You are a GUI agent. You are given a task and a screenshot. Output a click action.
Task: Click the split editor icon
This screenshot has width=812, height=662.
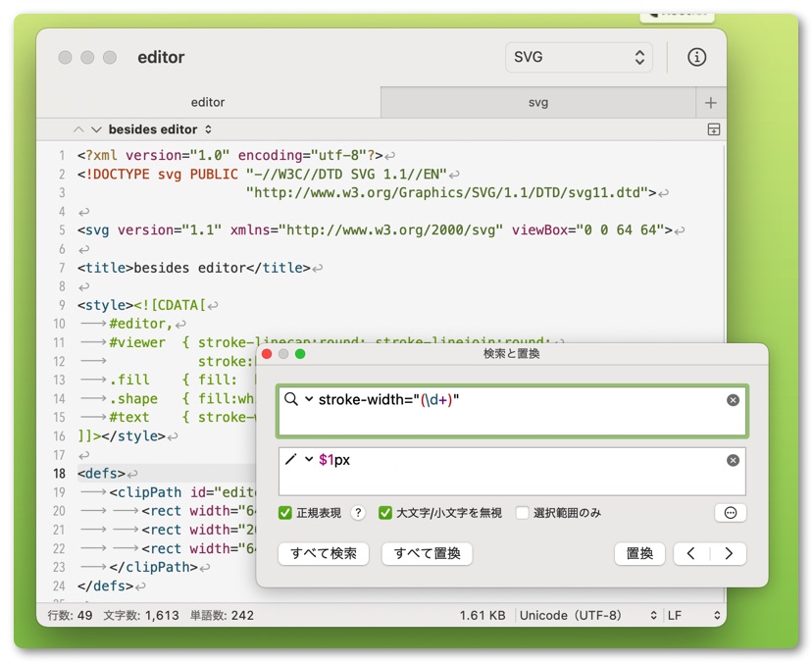(x=713, y=129)
